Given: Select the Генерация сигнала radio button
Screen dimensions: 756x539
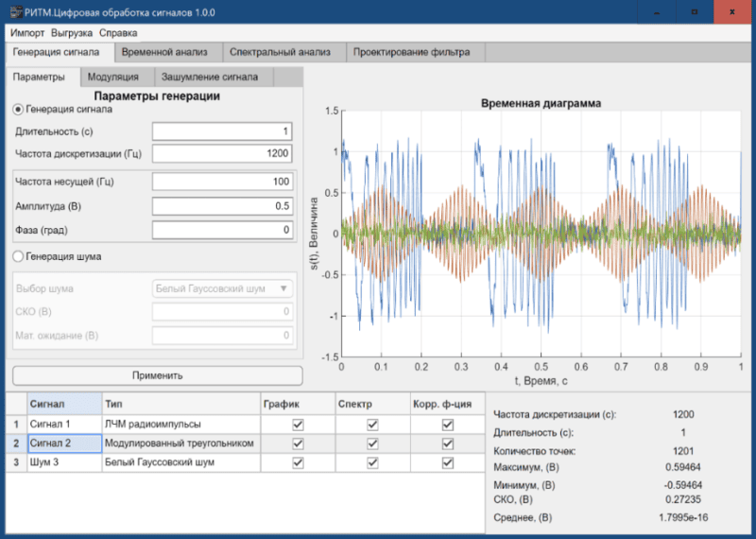Looking at the screenshot, I should pos(19,109).
